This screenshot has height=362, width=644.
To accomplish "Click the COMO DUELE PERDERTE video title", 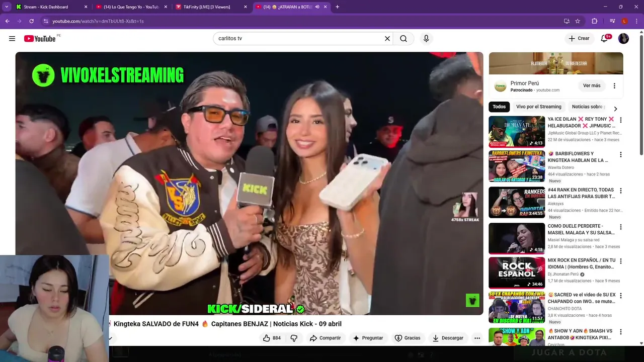I will (581, 229).
